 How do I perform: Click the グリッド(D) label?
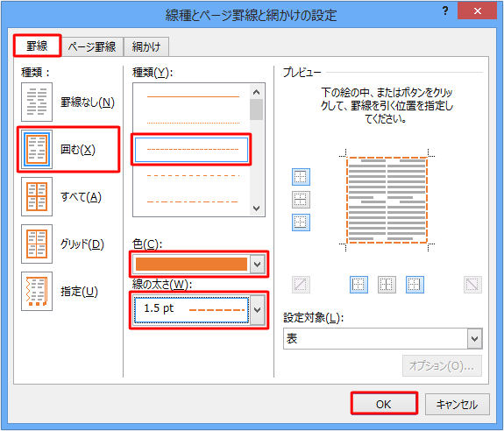coord(82,244)
